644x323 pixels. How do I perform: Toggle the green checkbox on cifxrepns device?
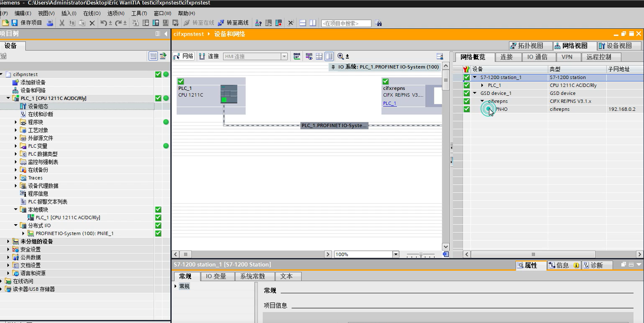[x=386, y=81]
